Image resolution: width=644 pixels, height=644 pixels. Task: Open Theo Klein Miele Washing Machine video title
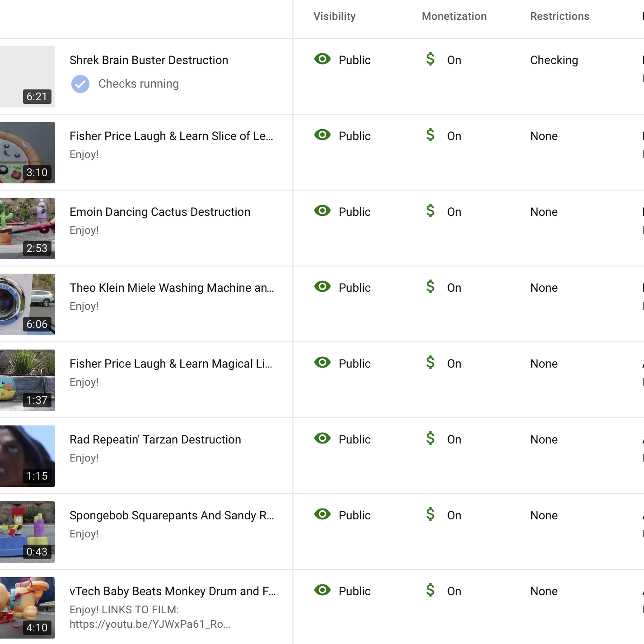[172, 288]
